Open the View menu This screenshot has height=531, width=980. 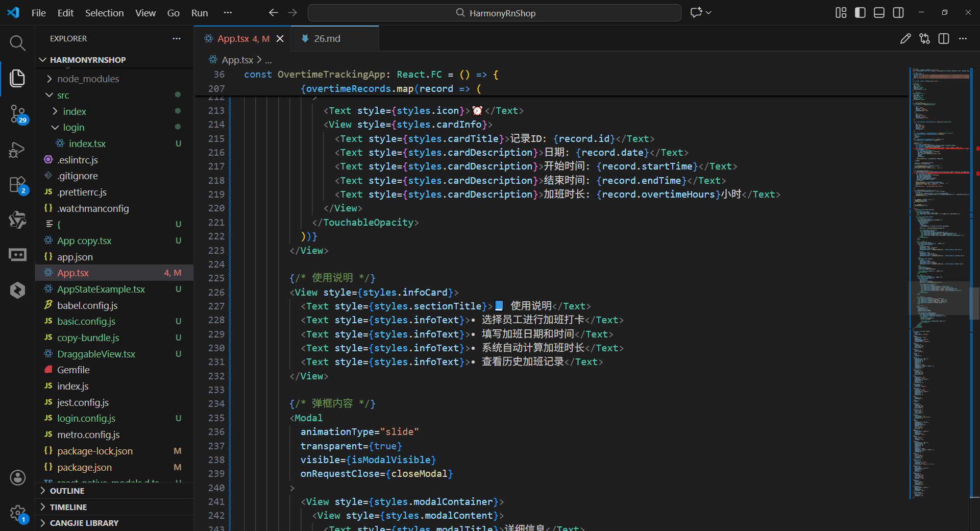145,13
